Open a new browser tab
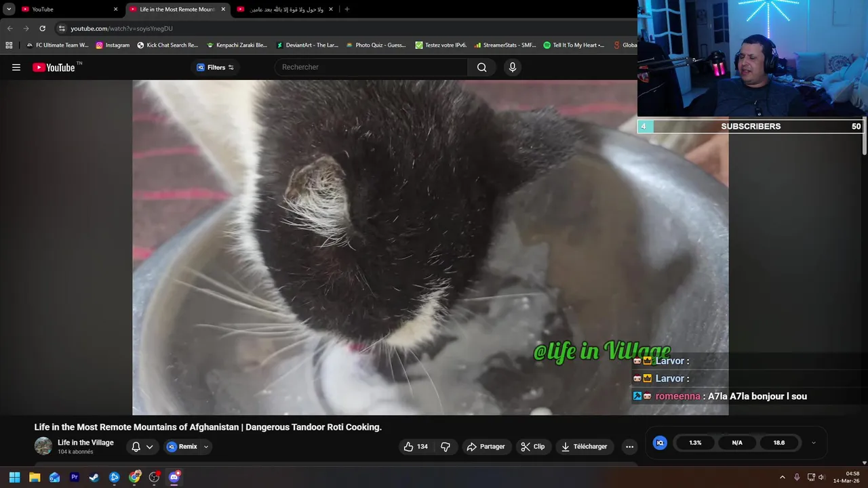This screenshot has width=868, height=488. tap(347, 9)
